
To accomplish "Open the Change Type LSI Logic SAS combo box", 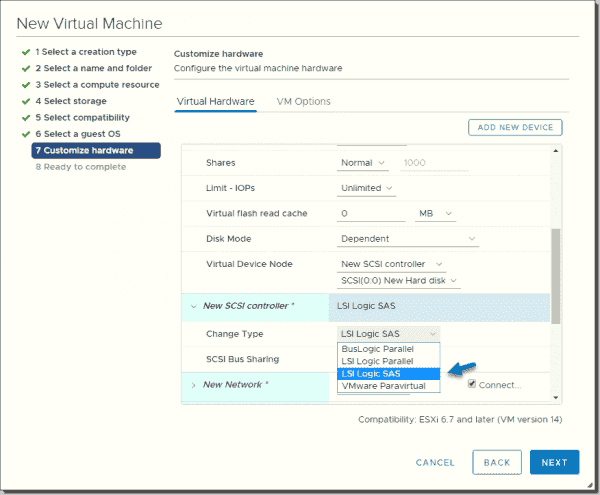I will (388, 334).
